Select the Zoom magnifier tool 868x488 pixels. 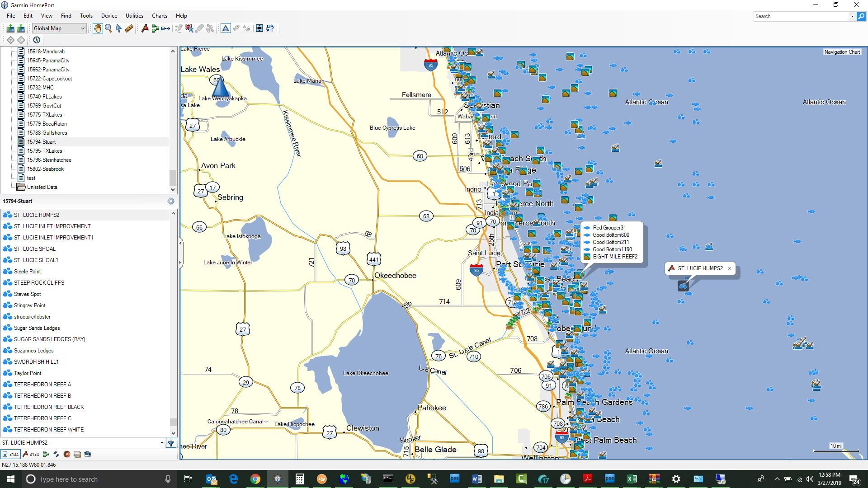[108, 28]
